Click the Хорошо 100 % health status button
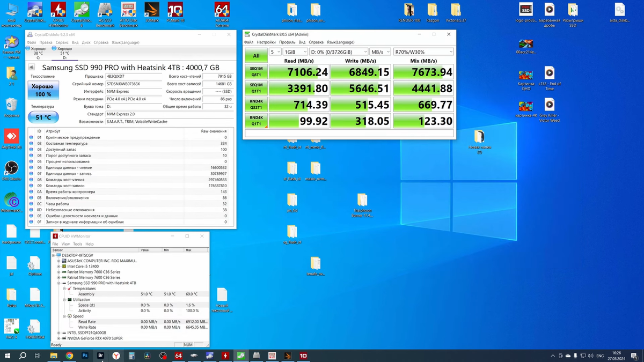The width and height of the screenshot is (644, 362). (42, 90)
